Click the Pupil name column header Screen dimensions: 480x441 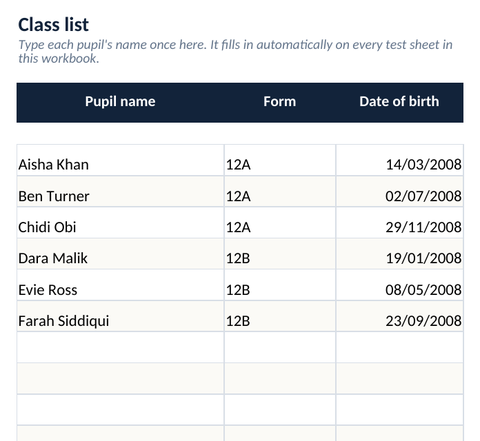pos(120,102)
